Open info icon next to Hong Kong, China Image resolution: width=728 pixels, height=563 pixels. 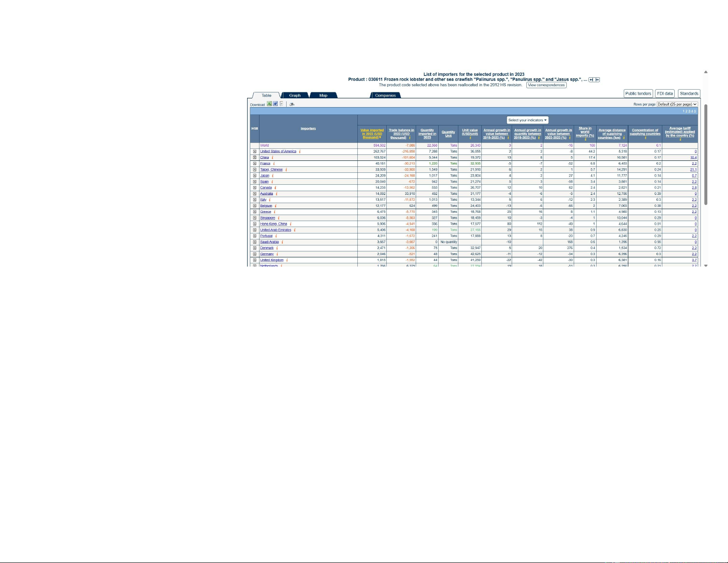click(290, 224)
